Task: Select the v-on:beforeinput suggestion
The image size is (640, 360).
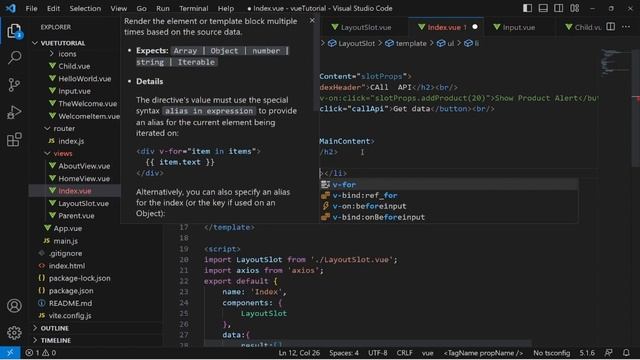Action: (449, 206)
